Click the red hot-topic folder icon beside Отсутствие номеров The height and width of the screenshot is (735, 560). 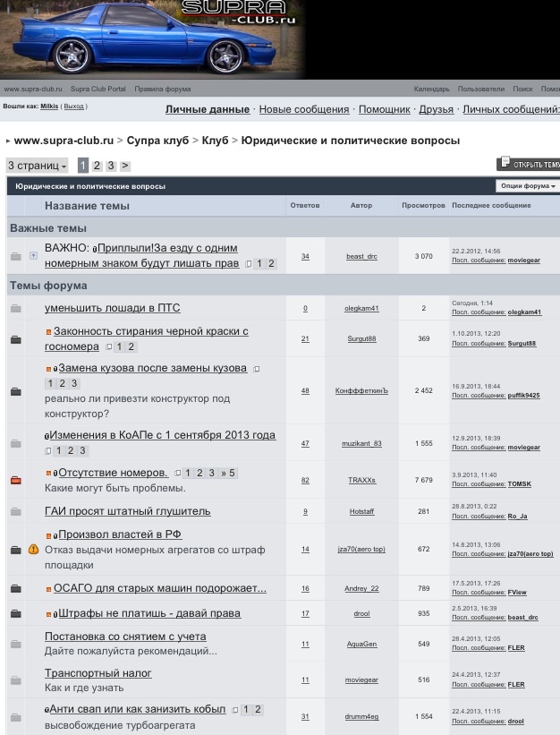pos(15,481)
